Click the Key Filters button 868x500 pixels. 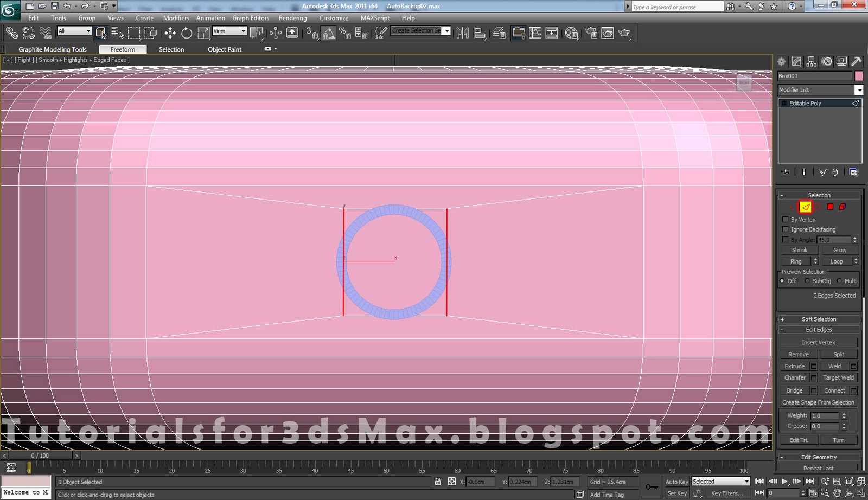[727, 493]
